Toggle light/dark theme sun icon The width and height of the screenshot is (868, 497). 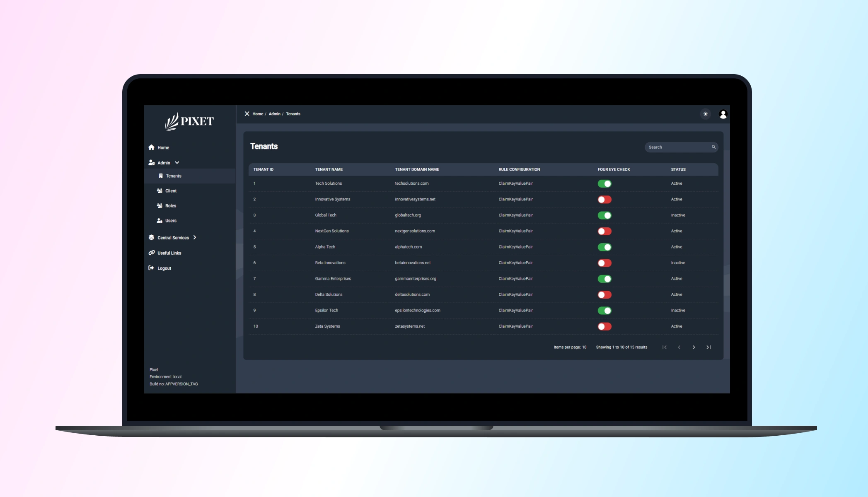coord(705,114)
